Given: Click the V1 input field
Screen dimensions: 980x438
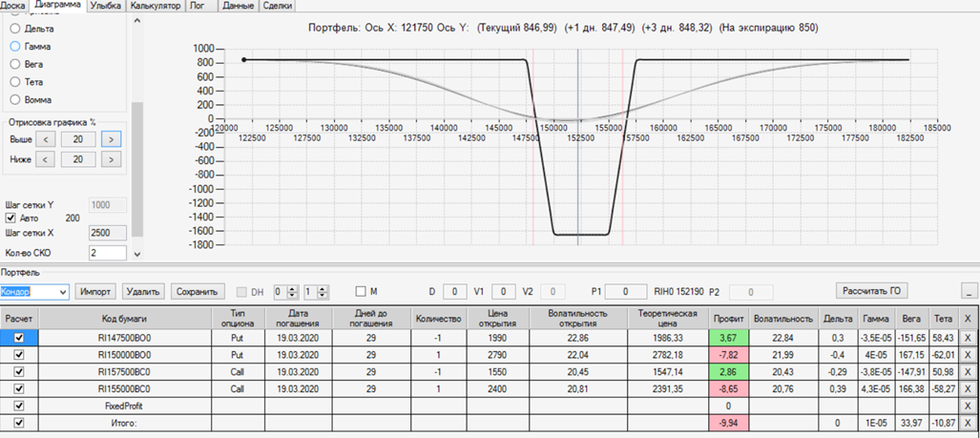Looking at the screenshot, I should click(503, 291).
